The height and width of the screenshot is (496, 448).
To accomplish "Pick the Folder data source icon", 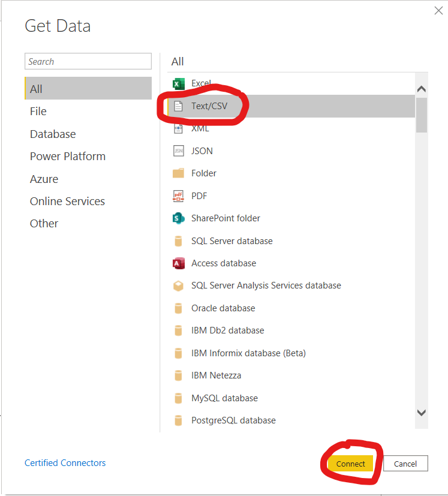I will (178, 173).
